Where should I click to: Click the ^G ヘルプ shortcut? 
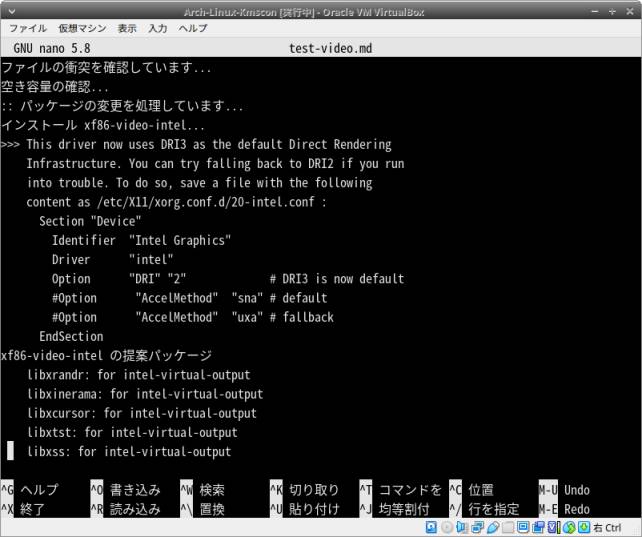pyautogui.click(x=30, y=490)
